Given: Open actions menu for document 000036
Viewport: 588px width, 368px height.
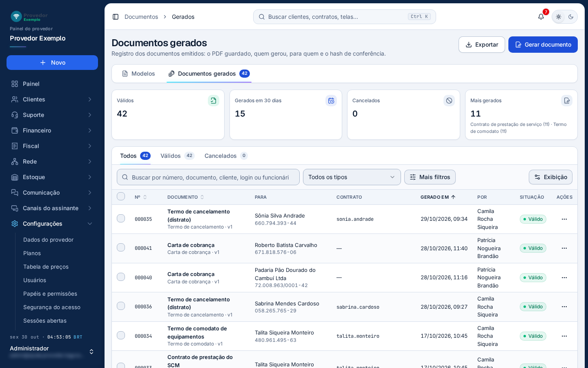Looking at the screenshot, I should pos(564,307).
